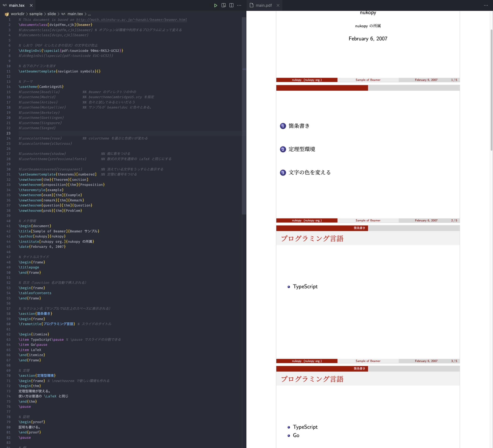Close the main.tex editor tab
This screenshot has width=493, height=448.
[31, 5]
